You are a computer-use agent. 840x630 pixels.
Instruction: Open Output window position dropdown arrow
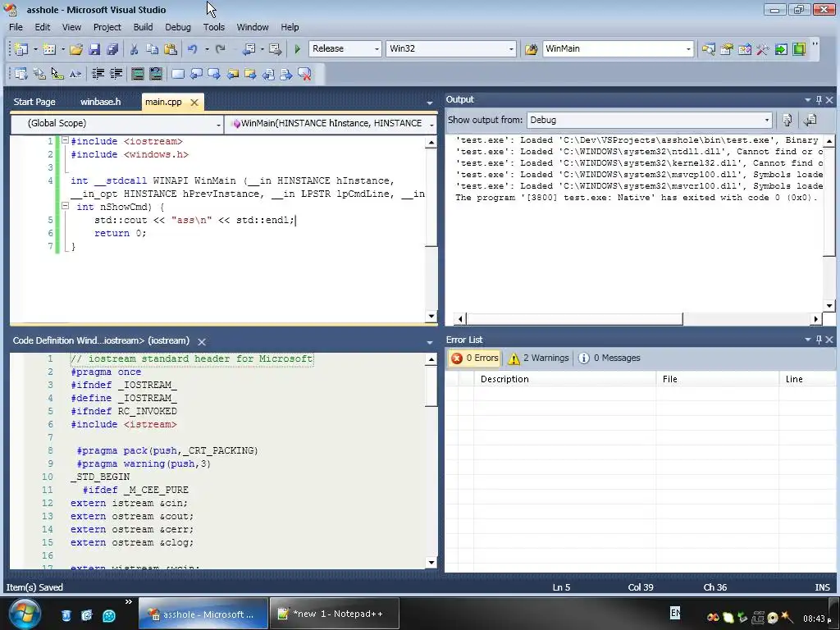tap(807, 99)
